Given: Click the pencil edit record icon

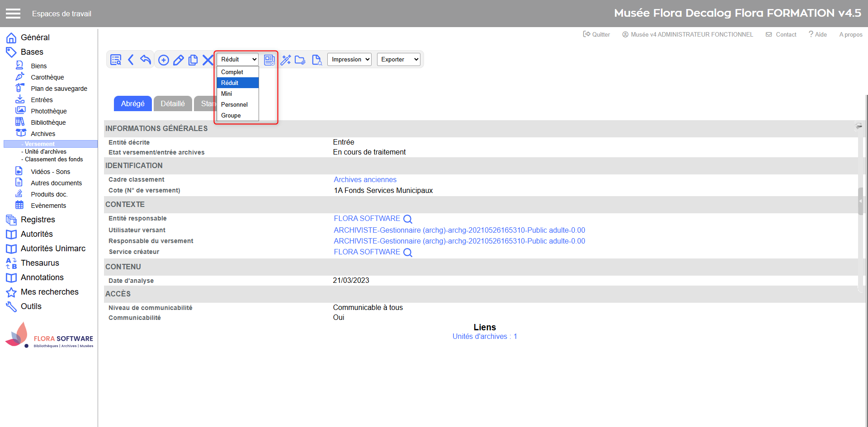Looking at the screenshot, I should click(179, 60).
